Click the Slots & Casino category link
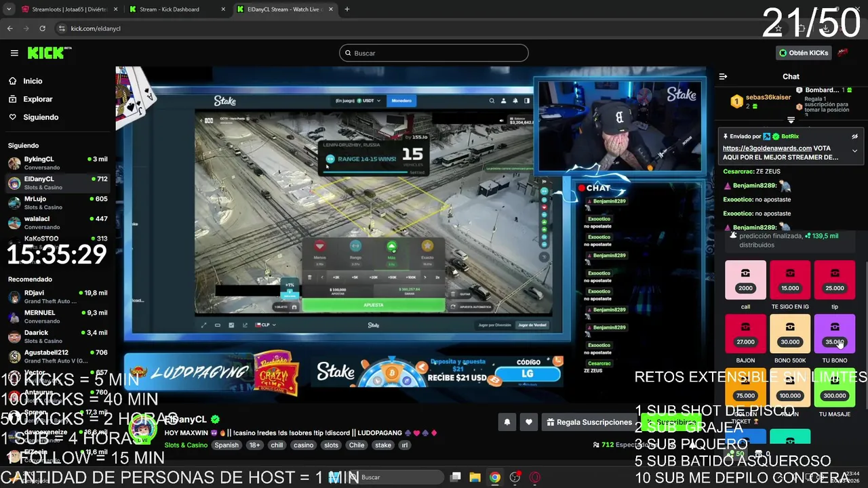The height and width of the screenshot is (488, 868). pyautogui.click(x=186, y=445)
